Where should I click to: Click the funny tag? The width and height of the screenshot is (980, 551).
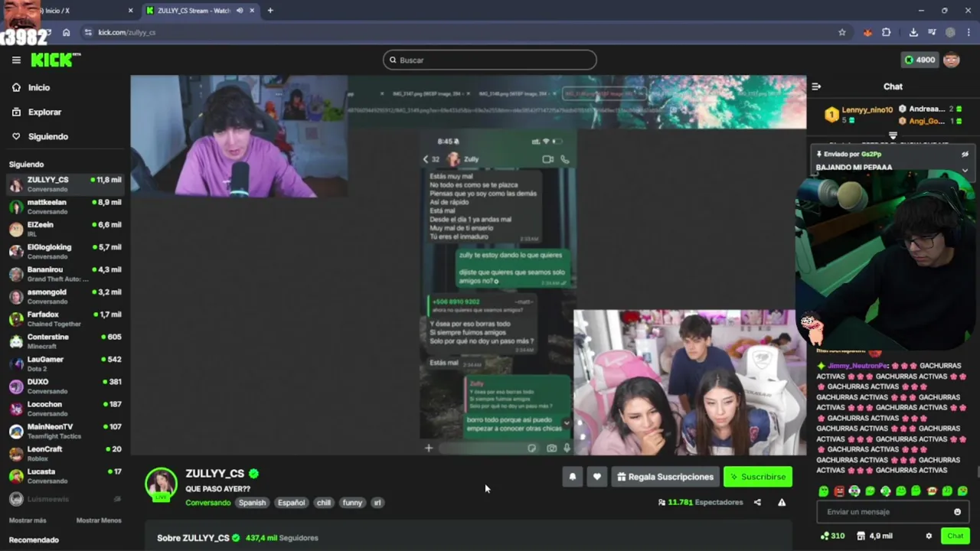(x=352, y=503)
